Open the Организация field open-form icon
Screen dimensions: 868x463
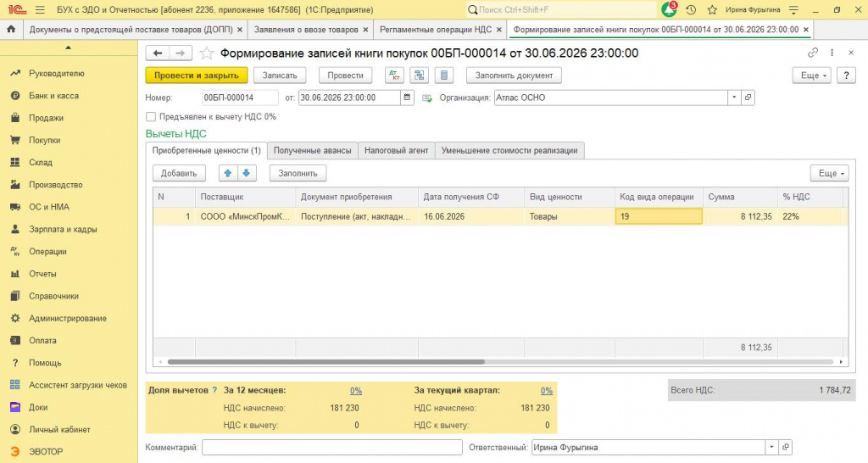coord(748,98)
